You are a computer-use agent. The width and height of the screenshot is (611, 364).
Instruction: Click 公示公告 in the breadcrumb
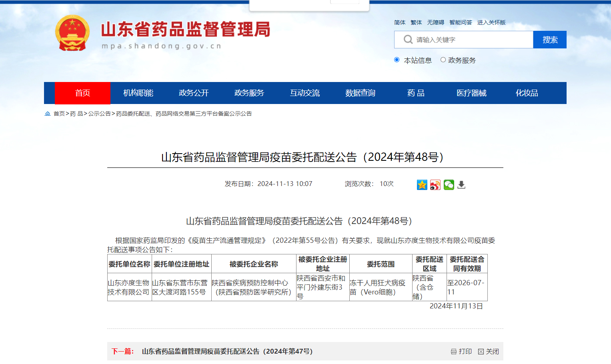point(99,114)
